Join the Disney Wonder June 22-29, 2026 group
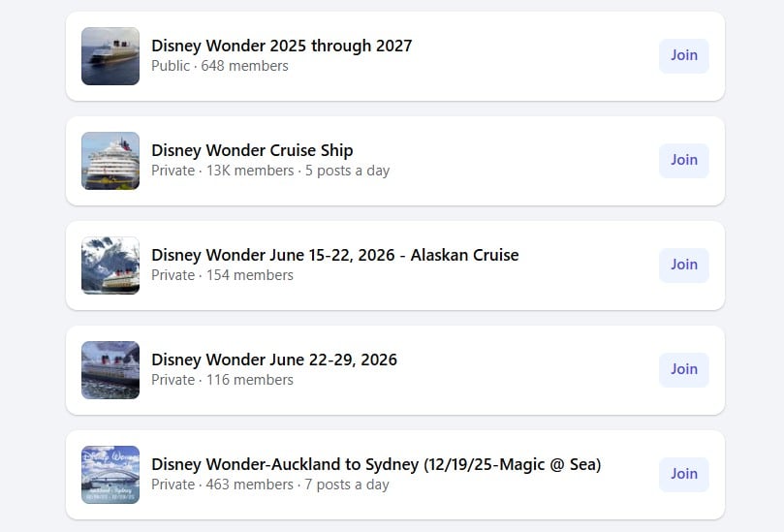Image resolution: width=784 pixels, height=532 pixels. (683, 369)
